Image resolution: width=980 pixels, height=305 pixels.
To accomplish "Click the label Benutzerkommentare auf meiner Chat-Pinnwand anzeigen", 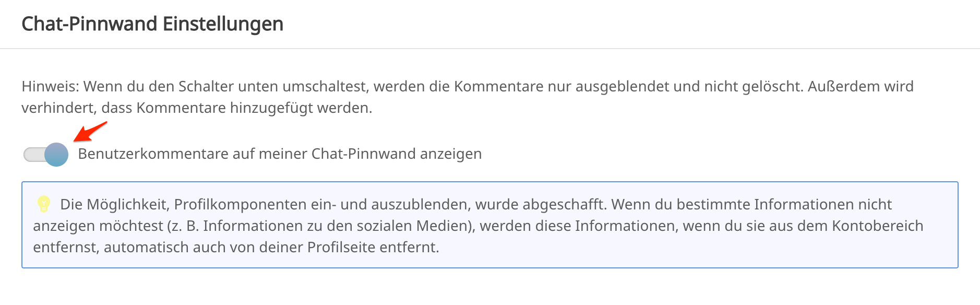I will 280,154.
